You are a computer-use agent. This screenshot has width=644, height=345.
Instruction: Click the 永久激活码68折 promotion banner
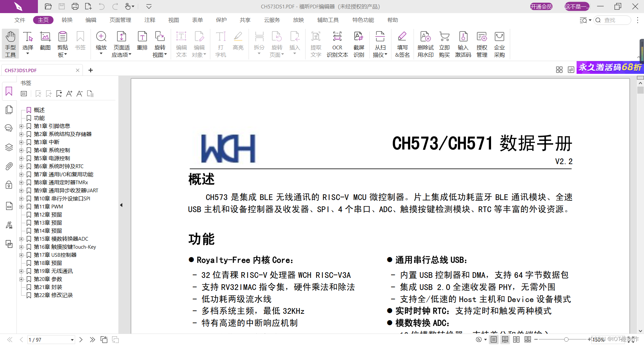tap(610, 67)
